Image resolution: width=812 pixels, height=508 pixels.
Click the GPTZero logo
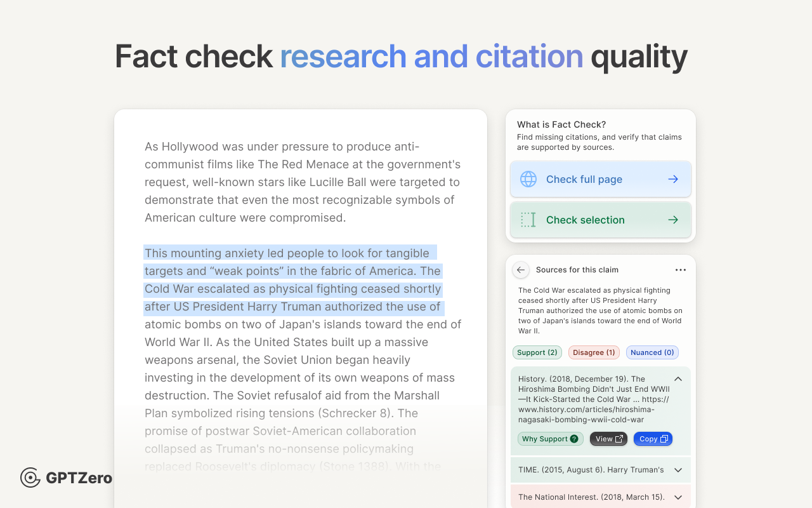pos(66,478)
